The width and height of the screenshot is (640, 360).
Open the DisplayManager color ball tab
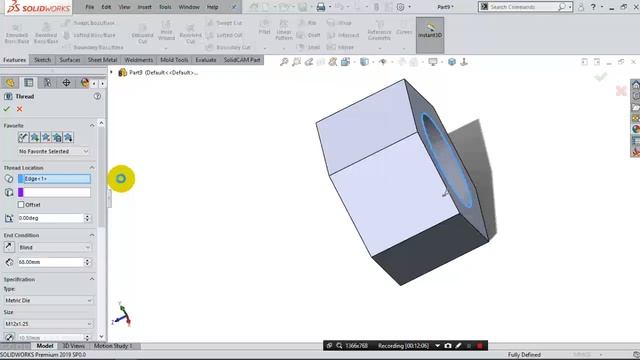[84, 83]
